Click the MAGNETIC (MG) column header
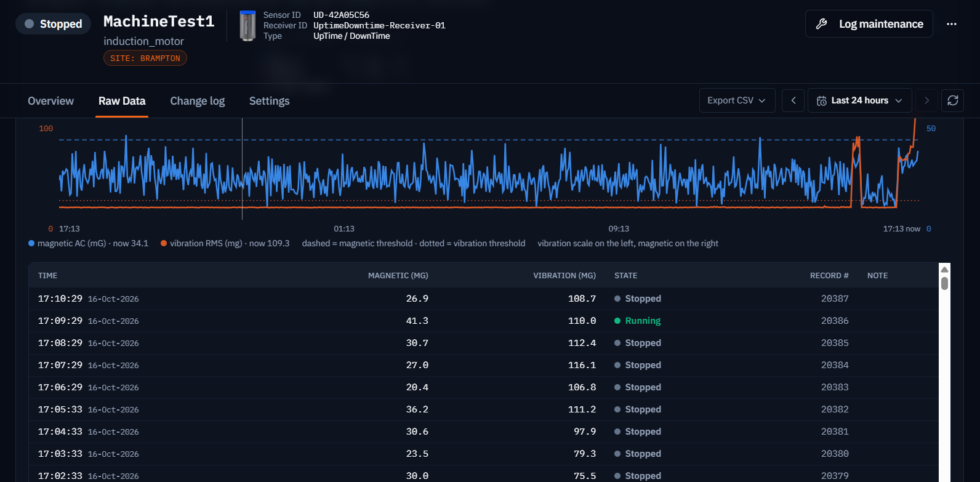The height and width of the screenshot is (482, 980). point(398,276)
